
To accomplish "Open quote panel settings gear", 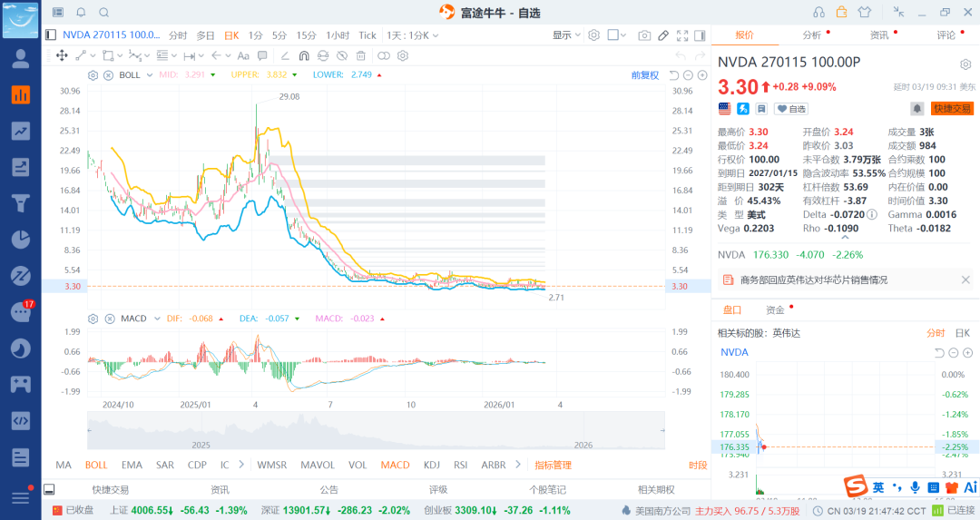I will (965, 64).
